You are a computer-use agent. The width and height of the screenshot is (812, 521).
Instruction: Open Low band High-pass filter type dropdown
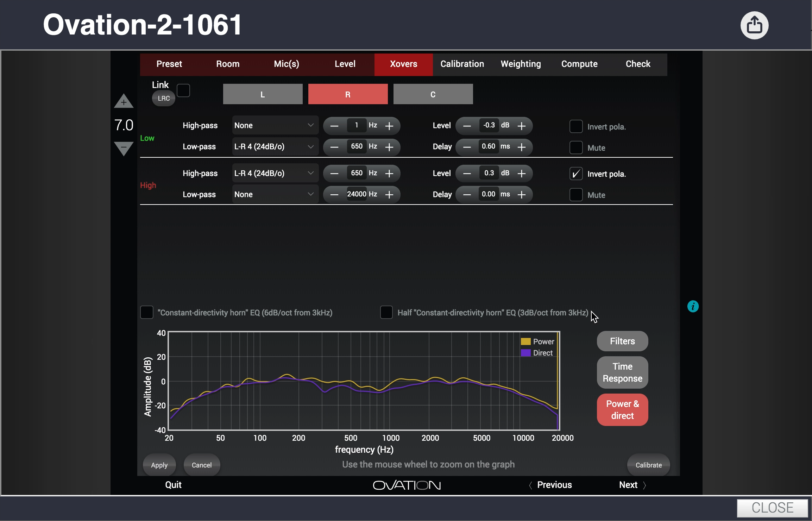[275, 125]
